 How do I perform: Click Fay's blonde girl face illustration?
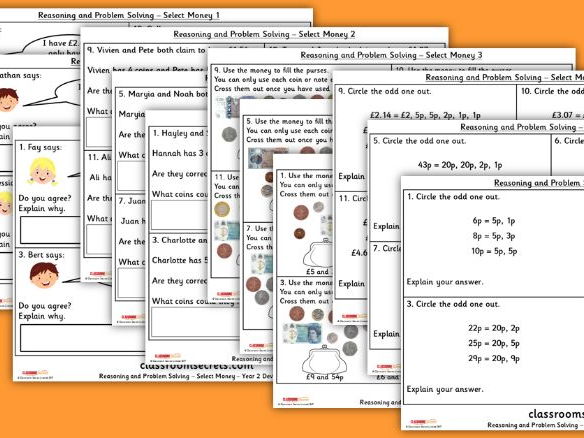[42, 171]
